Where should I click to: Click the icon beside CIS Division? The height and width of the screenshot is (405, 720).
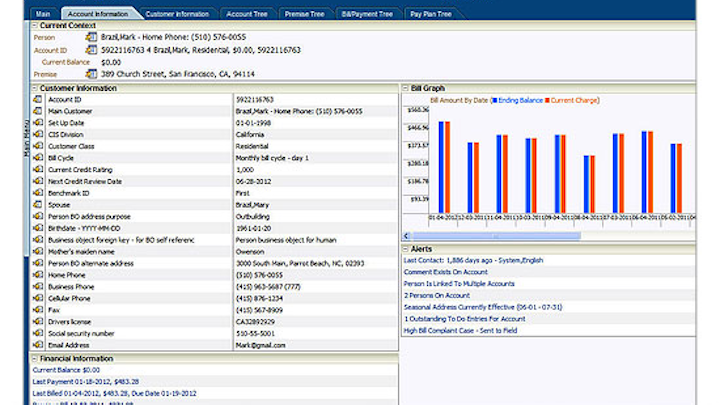point(38,134)
